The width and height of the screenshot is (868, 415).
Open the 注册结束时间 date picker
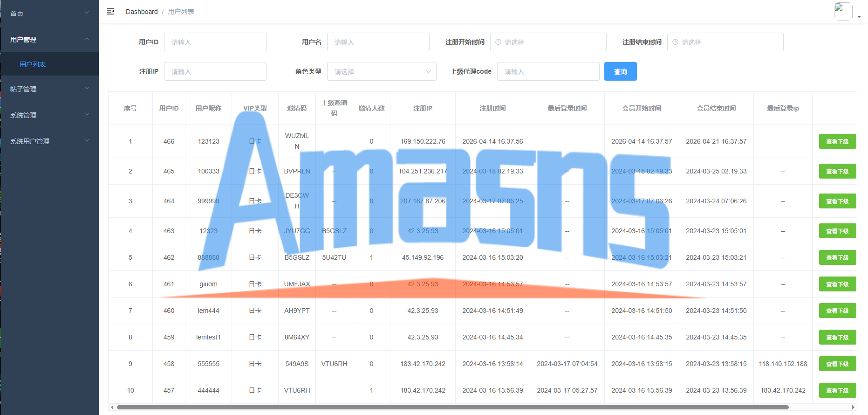pos(725,42)
